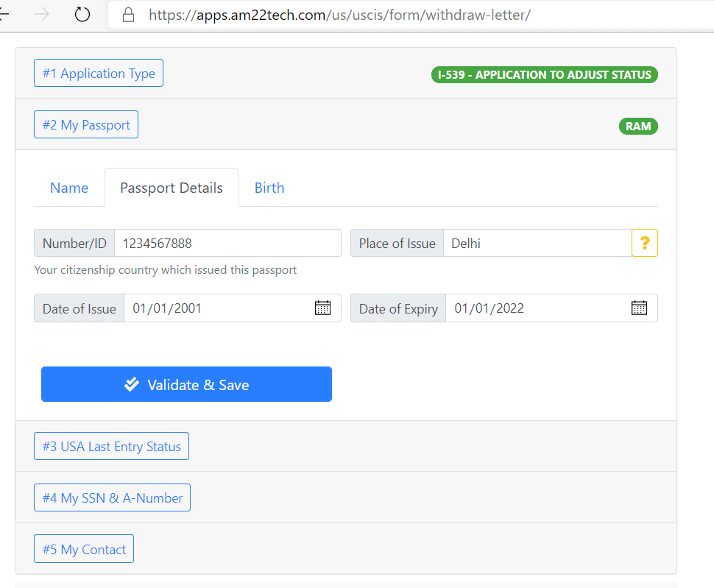The width and height of the screenshot is (714, 588).
Task: Click the padlock site info icon
Action: click(128, 15)
